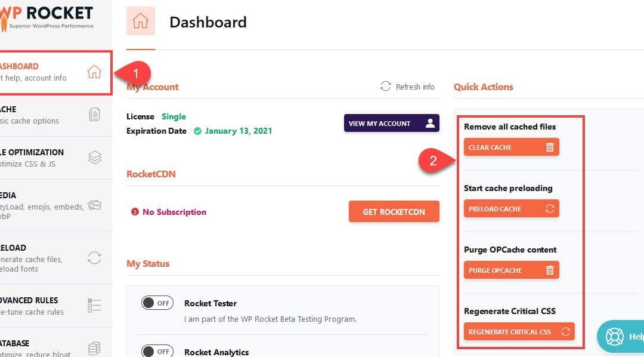Open Media section image icon

tap(94, 205)
